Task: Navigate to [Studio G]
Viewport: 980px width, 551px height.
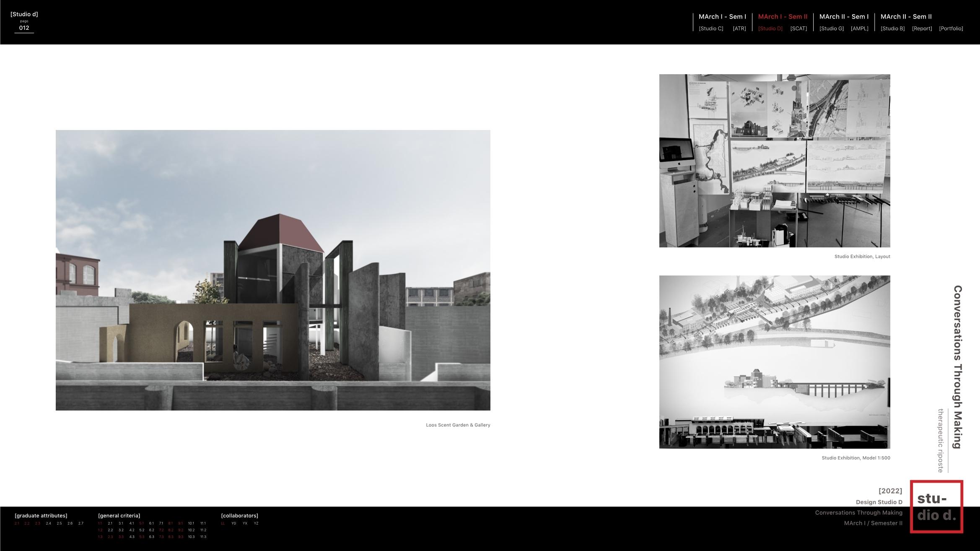Action: (831, 29)
